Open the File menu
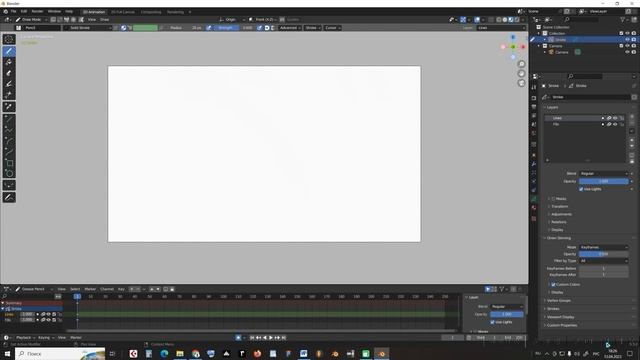 click(x=13, y=11)
